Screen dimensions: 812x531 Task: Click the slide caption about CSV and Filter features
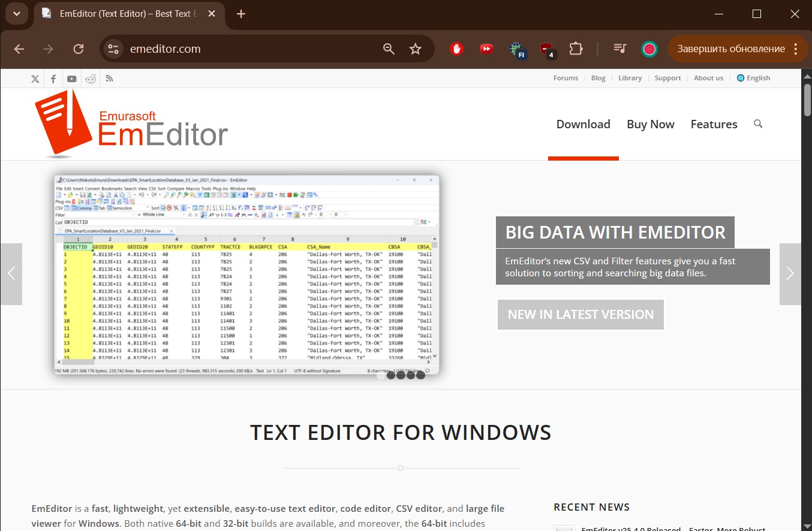tap(633, 267)
